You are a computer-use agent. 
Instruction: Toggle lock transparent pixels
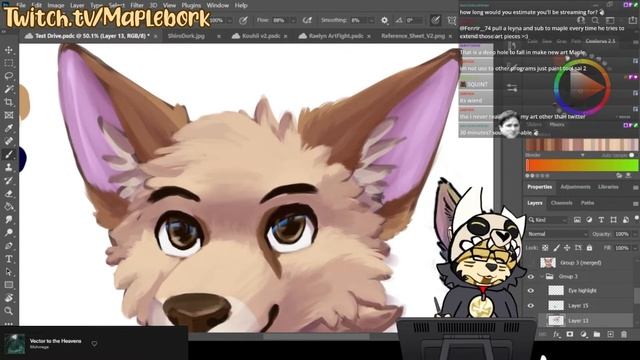[545, 248]
